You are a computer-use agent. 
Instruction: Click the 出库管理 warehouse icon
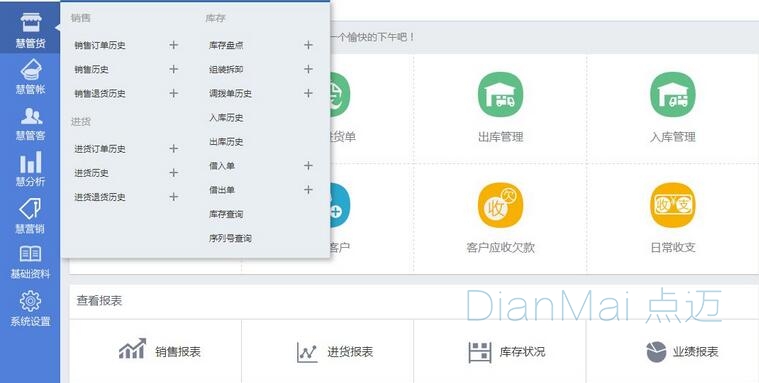click(x=501, y=94)
